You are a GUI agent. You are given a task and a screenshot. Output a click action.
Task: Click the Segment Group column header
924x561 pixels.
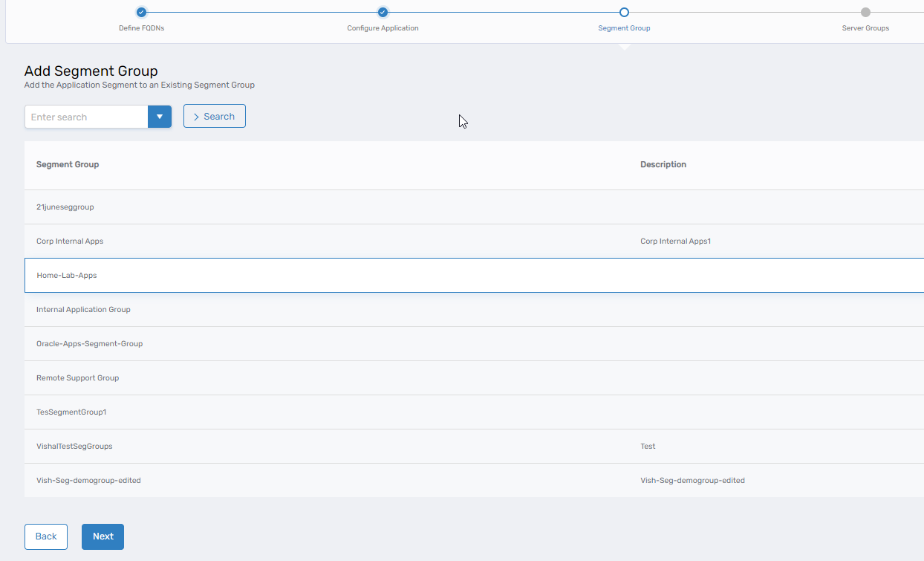point(68,164)
